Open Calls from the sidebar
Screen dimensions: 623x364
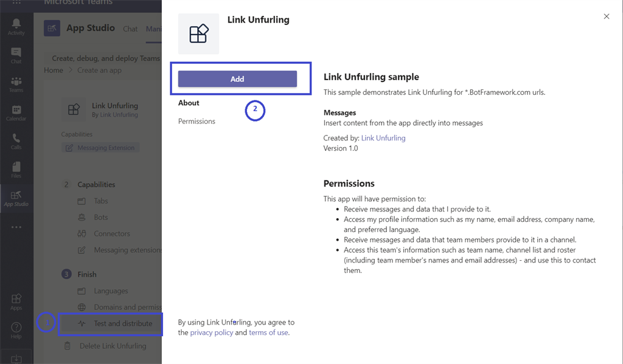point(16,142)
